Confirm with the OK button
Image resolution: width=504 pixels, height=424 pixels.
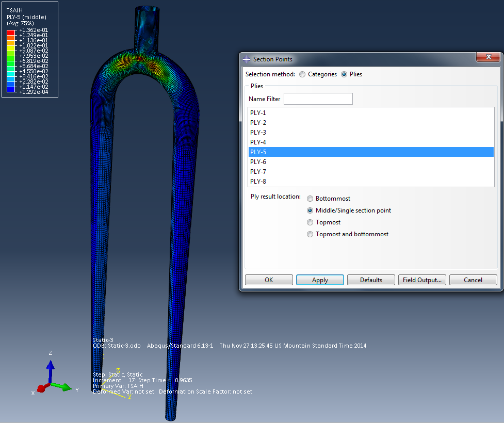click(269, 280)
